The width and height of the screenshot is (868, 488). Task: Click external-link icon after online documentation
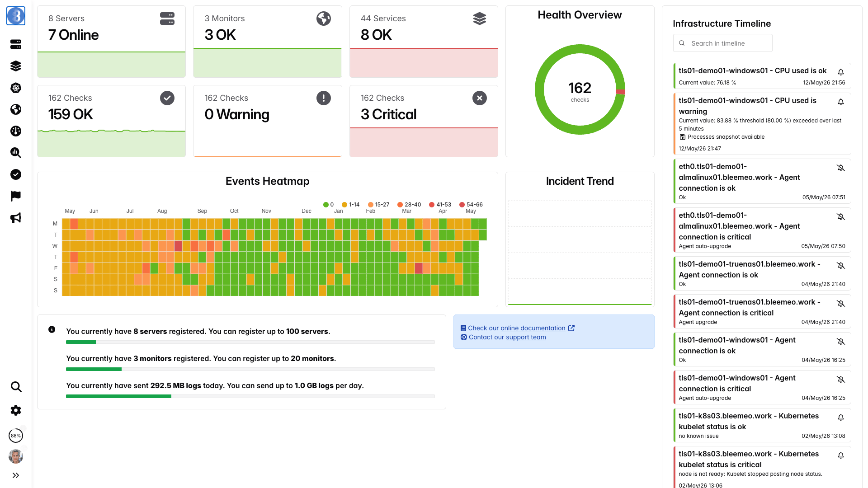click(x=571, y=328)
